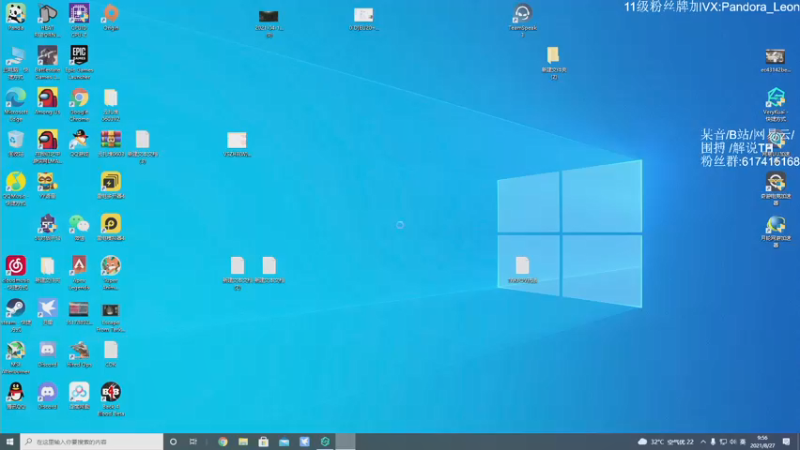The width and height of the screenshot is (800, 450).
Task: Open round Discord icon beside QQ penguin
Action: coord(47,395)
